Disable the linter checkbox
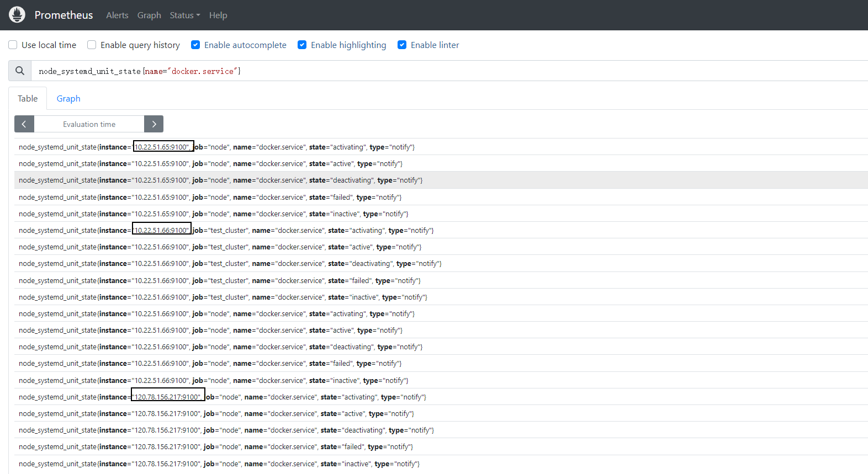Image resolution: width=868 pixels, height=474 pixels. [x=402, y=45]
